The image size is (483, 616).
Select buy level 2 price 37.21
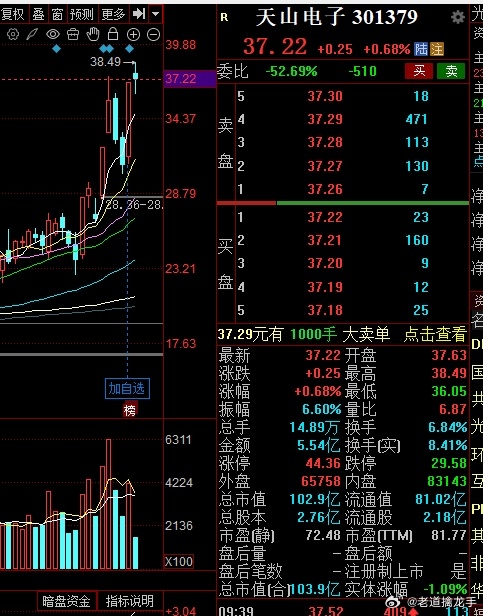325,240
